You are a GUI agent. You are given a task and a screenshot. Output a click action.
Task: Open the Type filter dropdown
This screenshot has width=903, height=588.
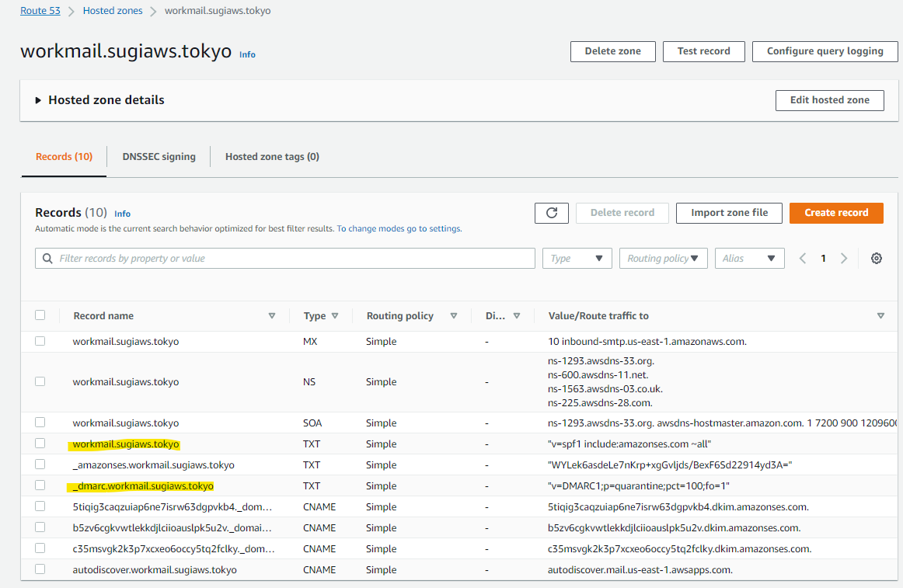(577, 259)
